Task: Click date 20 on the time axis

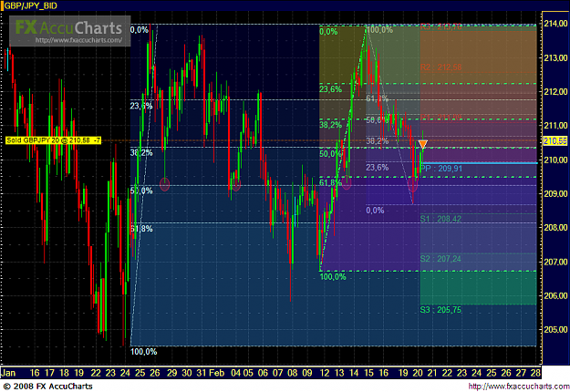Action: coord(418,373)
